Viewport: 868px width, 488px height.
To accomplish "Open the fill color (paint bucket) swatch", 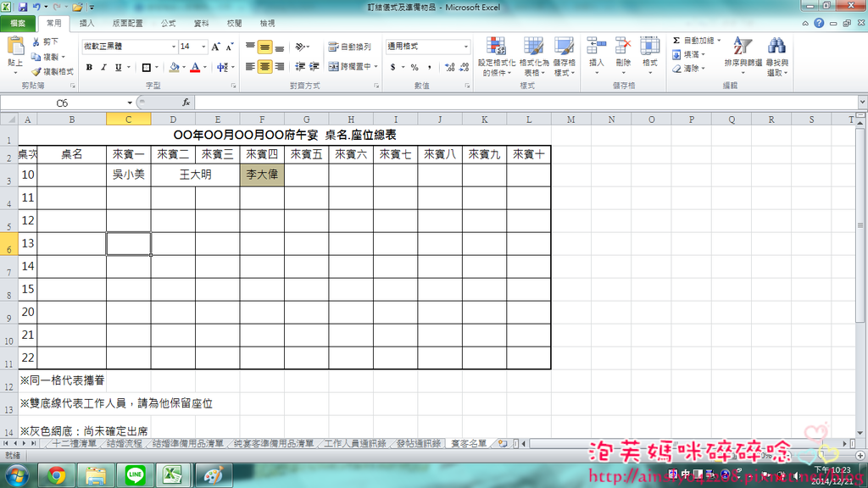I will tap(172, 68).
